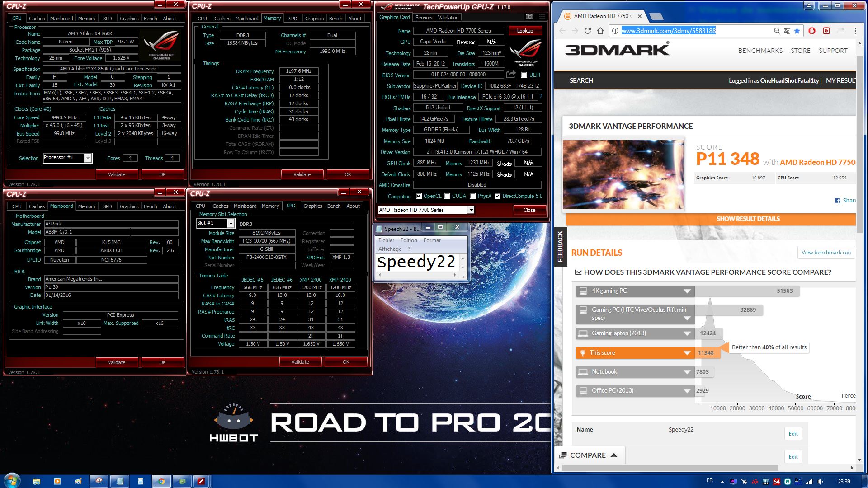The width and height of the screenshot is (868, 488).
Task: Click the FEEDBACK side tab
Action: (x=560, y=247)
